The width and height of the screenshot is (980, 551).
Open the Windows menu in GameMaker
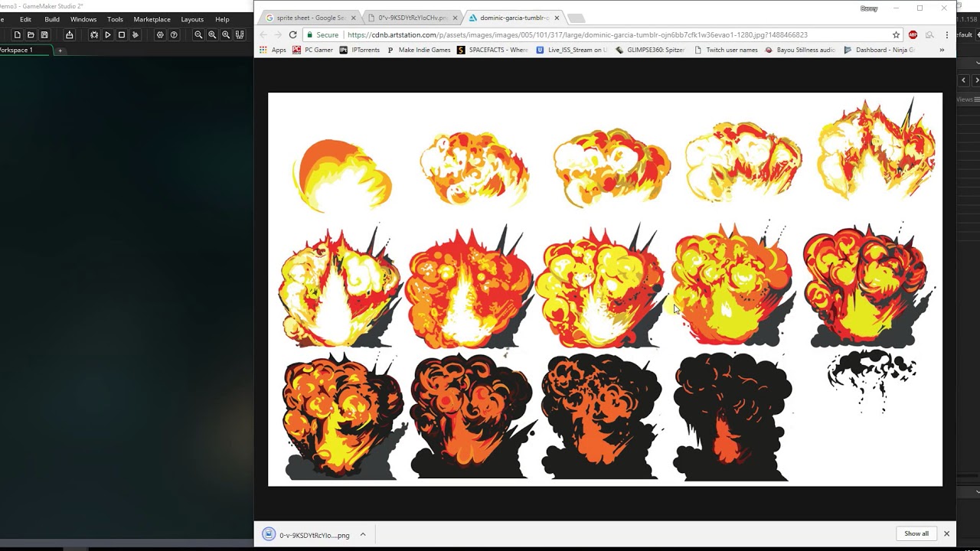tap(83, 19)
